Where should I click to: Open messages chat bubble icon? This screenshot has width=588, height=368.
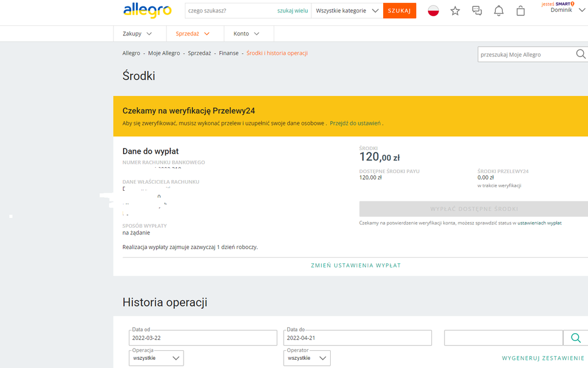(477, 11)
